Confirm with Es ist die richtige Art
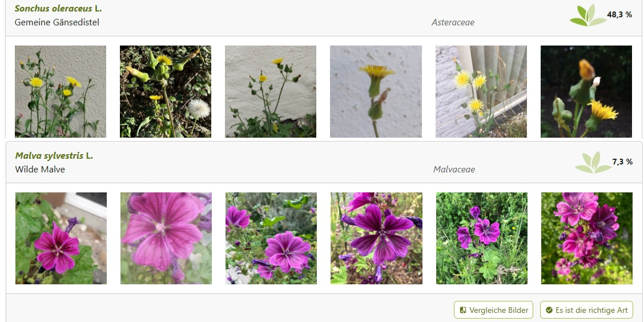Screen dimensions: 644x322 point(586,310)
